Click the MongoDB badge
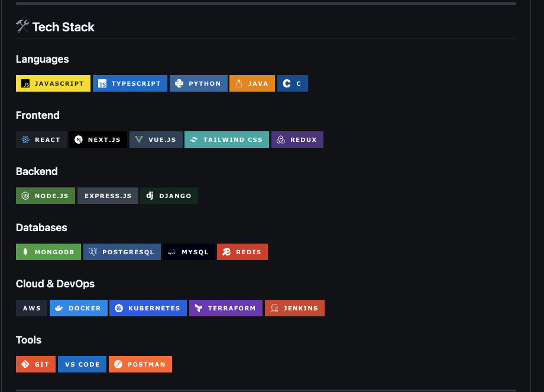 click(x=48, y=252)
